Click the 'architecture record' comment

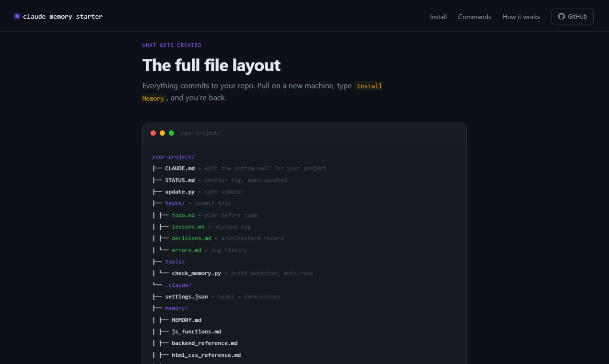point(252,239)
